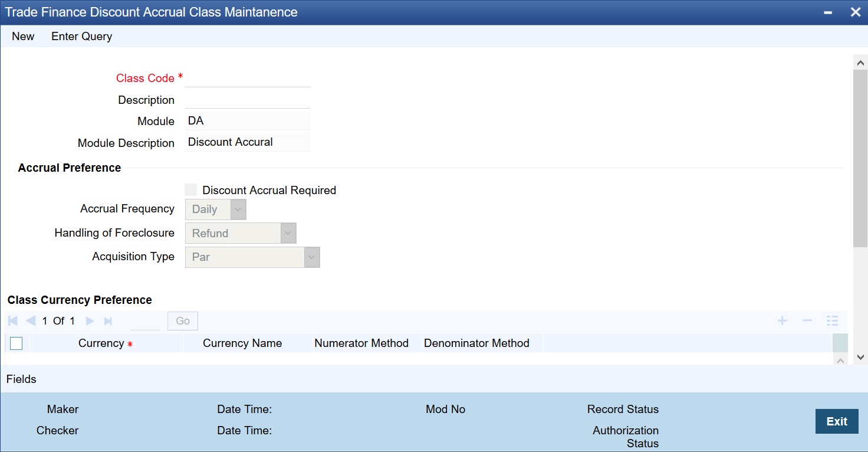Remove row from Class Currency Preference
The image size is (868, 452).
(x=807, y=321)
